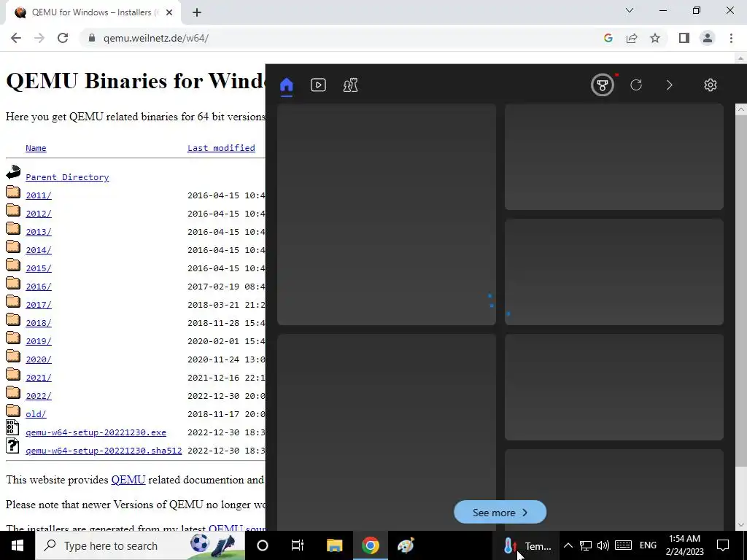
Task: Open the 2013/ folder link
Action: coord(39,232)
